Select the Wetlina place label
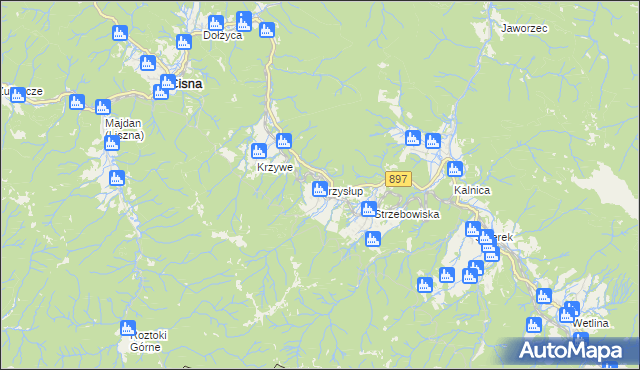Viewport: 640px width, 370px height. [x=591, y=323]
